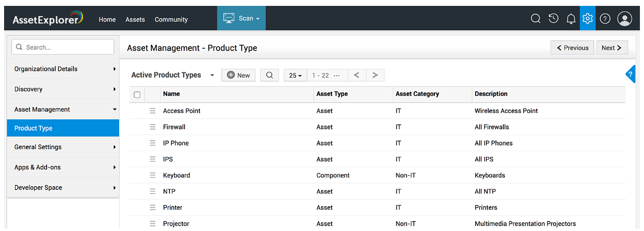Open the recent history clock icon
The image size is (644, 231).
pyautogui.click(x=553, y=19)
